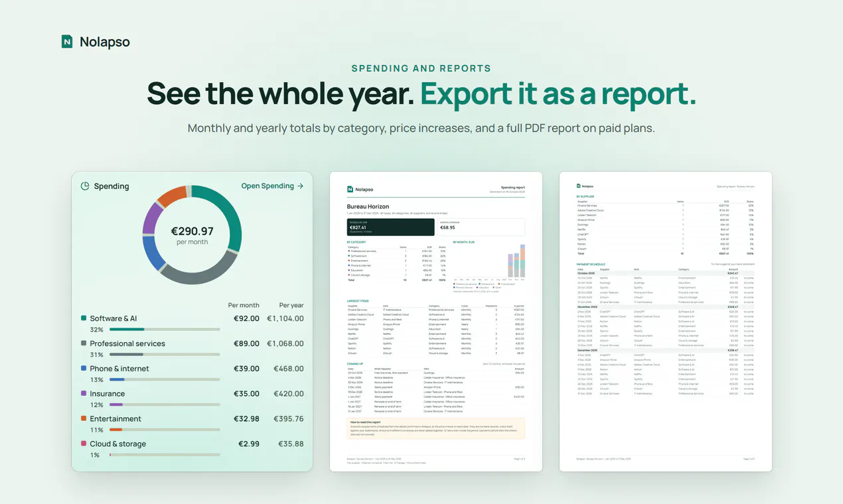Click the €35.88 yearly amount
843x504 pixels.
coord(291,444)
